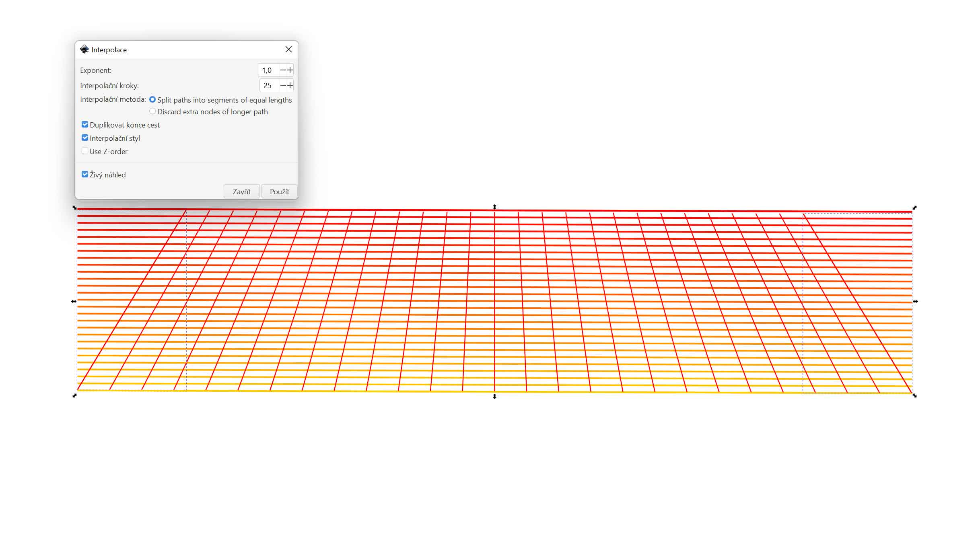Decrease Interpolační kroky with the minus button
The image size is (980, 551).
[283, 86]
